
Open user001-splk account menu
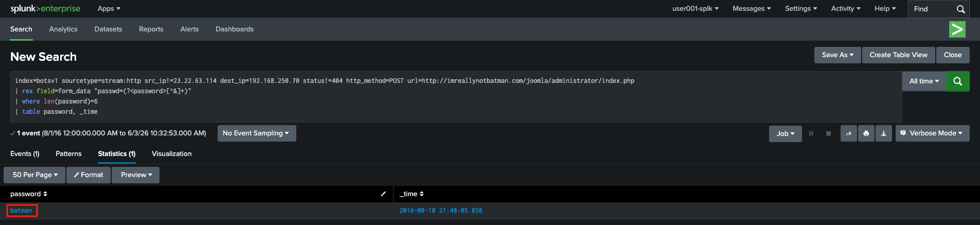coord(695,9)
